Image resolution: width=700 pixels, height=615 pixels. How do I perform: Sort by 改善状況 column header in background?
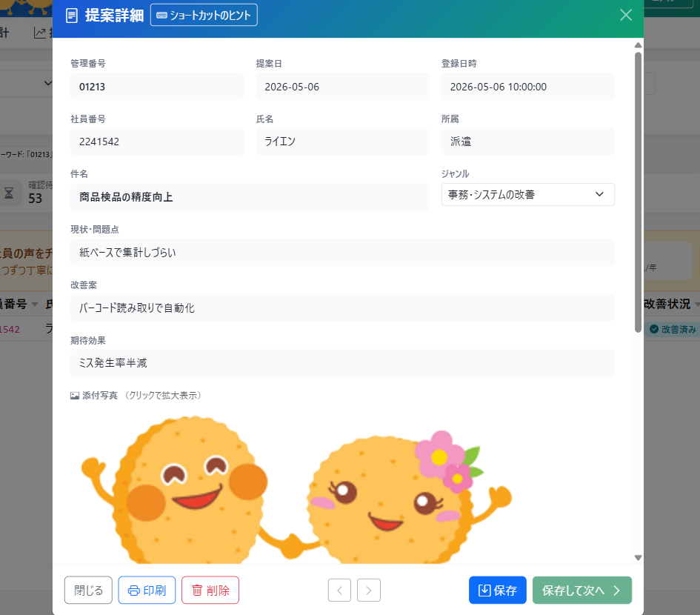(x=667, y=304)
